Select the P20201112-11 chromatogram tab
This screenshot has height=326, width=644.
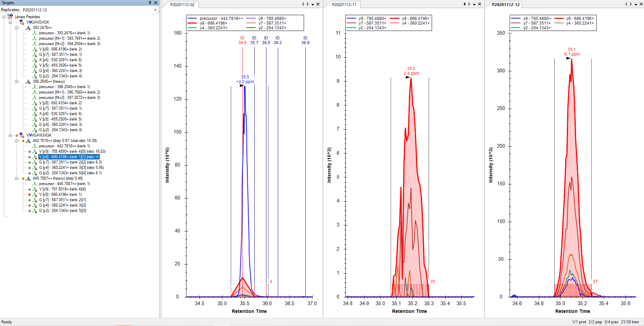344,5
